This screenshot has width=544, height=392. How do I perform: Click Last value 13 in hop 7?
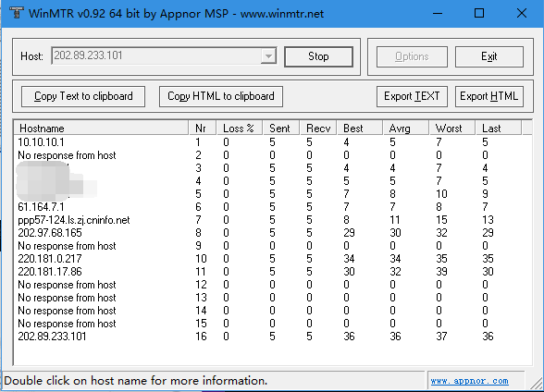[x=488, y=220]
